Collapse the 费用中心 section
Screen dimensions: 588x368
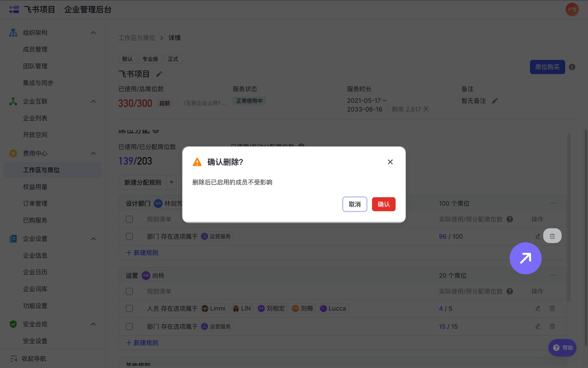click(93, 153)
